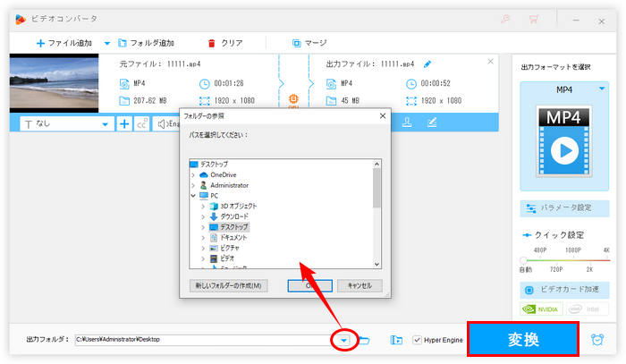Click the alarm clock schedule icon
Viewport: 626px width, 364px height.
click(597, 340)
